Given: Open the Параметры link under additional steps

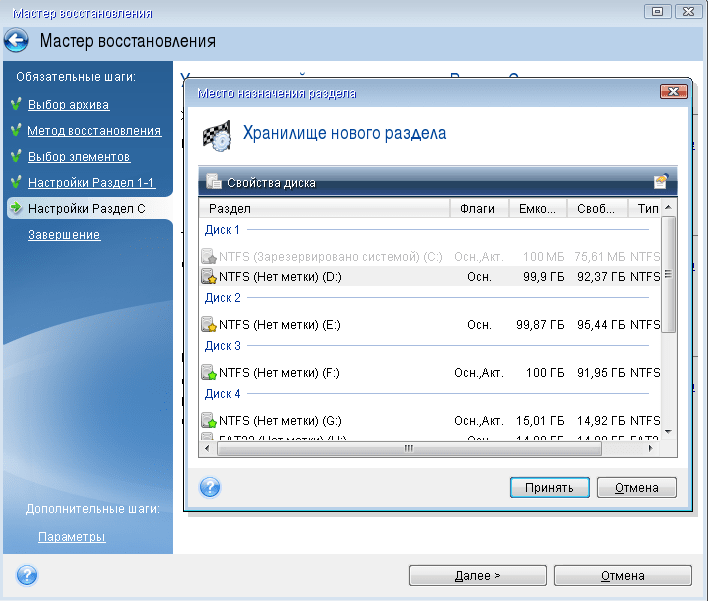Looking at the screenshot, I should pyautogui.click(x=71, y=537).
